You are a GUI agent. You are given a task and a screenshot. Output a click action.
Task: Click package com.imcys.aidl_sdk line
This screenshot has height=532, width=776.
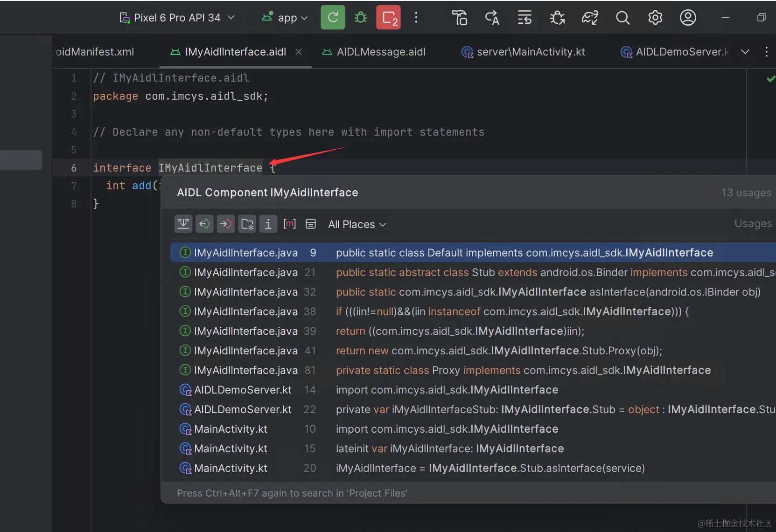click(181, 96)
